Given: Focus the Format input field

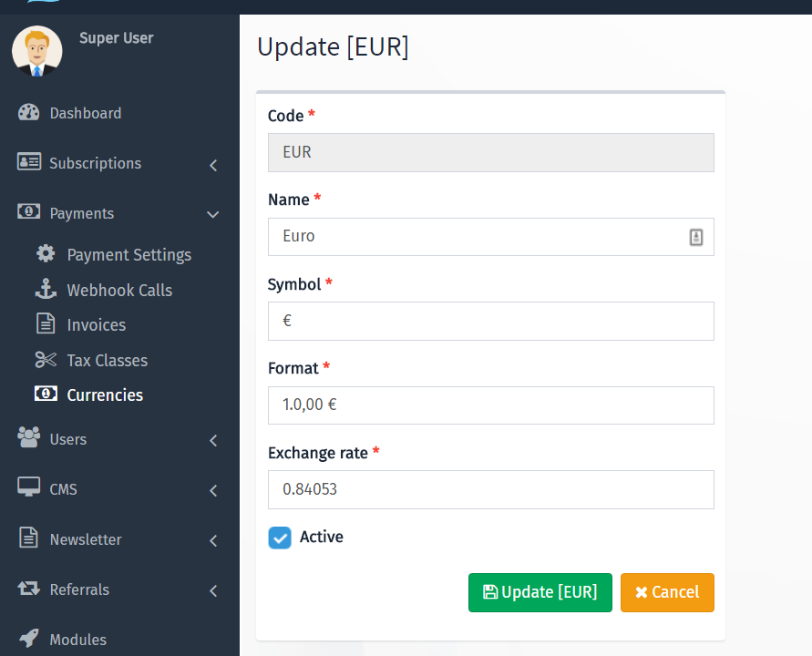Looking at the screenshot, I should pos(491,405).
